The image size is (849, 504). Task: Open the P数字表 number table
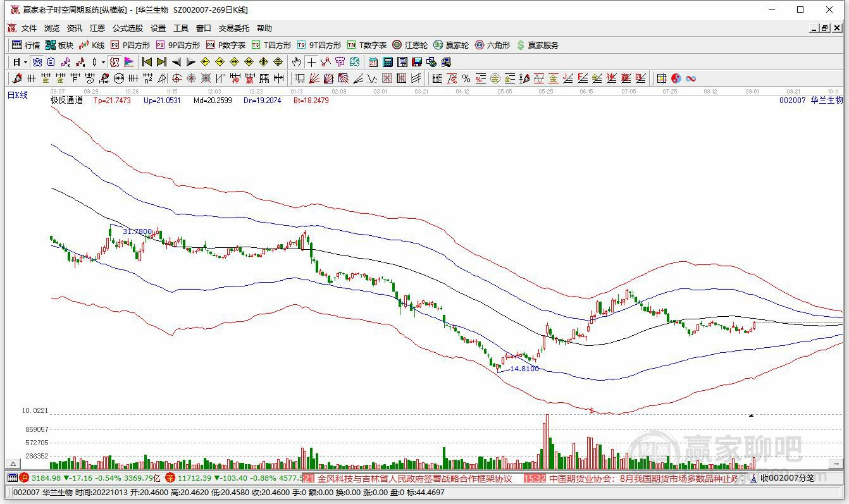tap(226, 45)
